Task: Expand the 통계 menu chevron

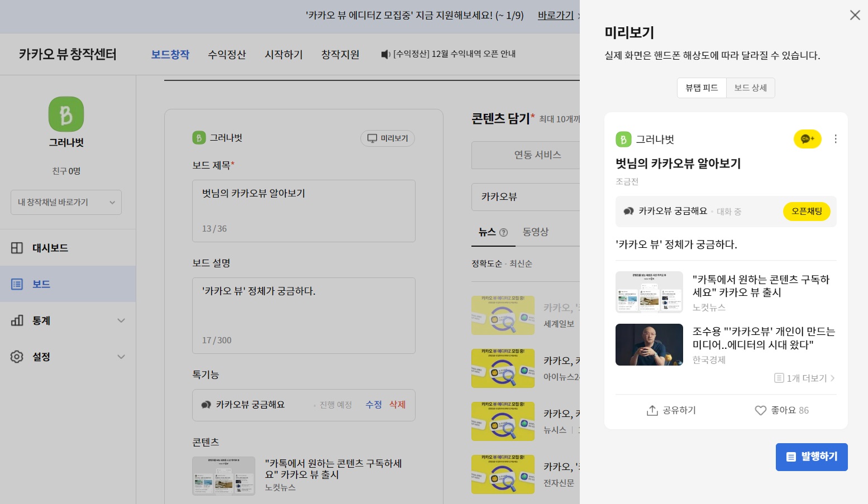Action: pyautogui.click(x=121, y=320)
